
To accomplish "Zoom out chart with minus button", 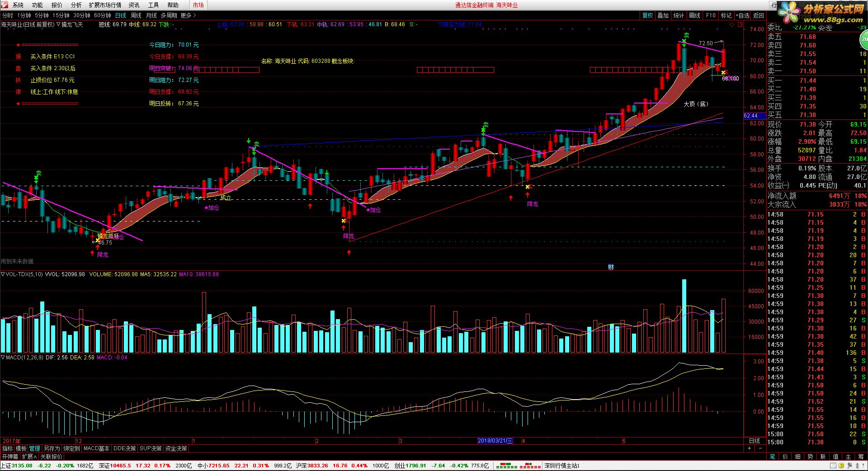I will [x=760, y=448].
